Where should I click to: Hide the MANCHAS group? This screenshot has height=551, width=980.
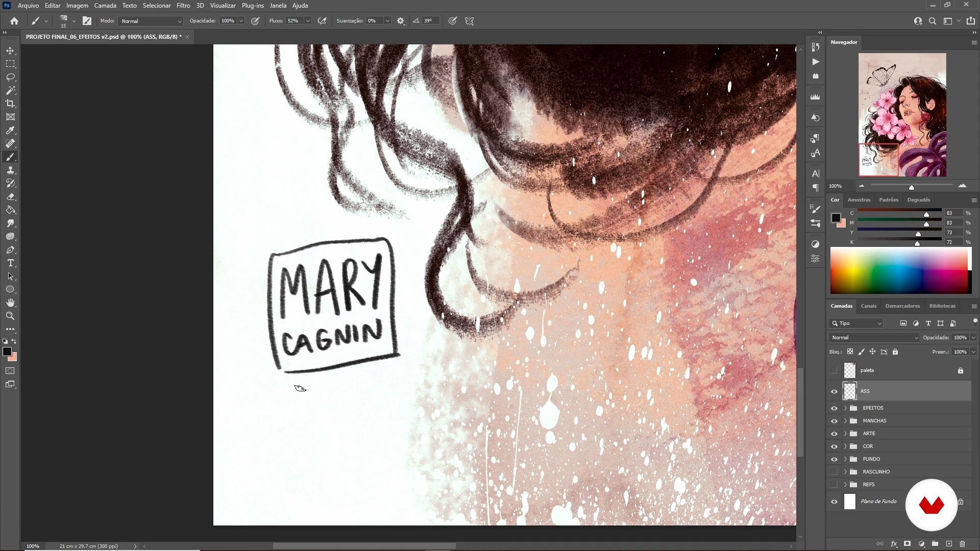click(835, 421)
